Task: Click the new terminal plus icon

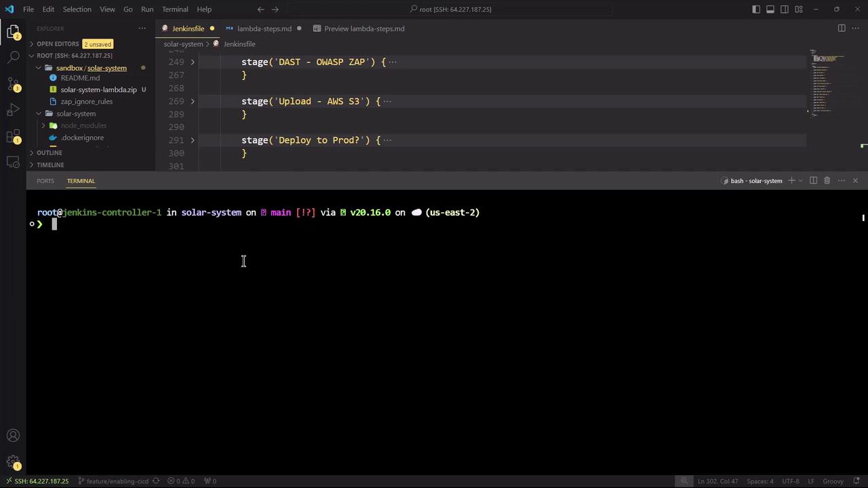Action: pyautogui.click(x=791, y=181)
